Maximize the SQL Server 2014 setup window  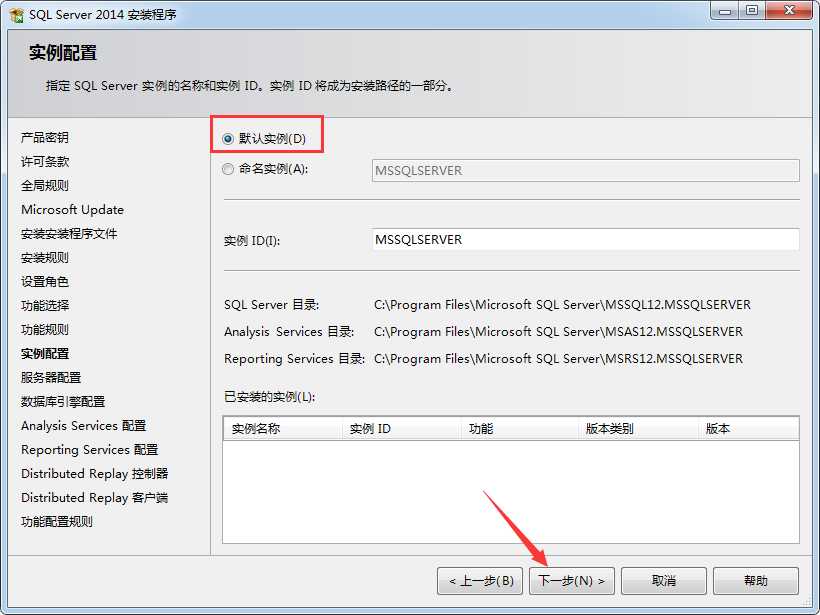click(x=752, y=10)
